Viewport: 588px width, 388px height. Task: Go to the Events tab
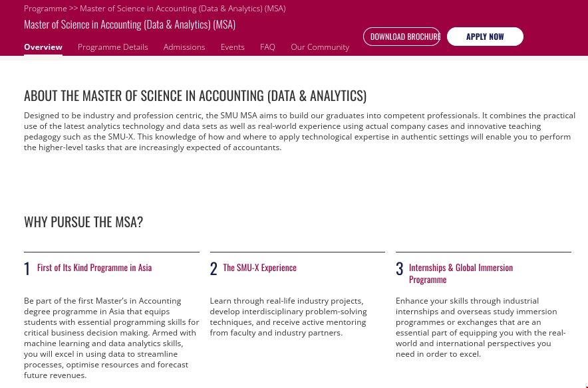(x=233, y=47)
